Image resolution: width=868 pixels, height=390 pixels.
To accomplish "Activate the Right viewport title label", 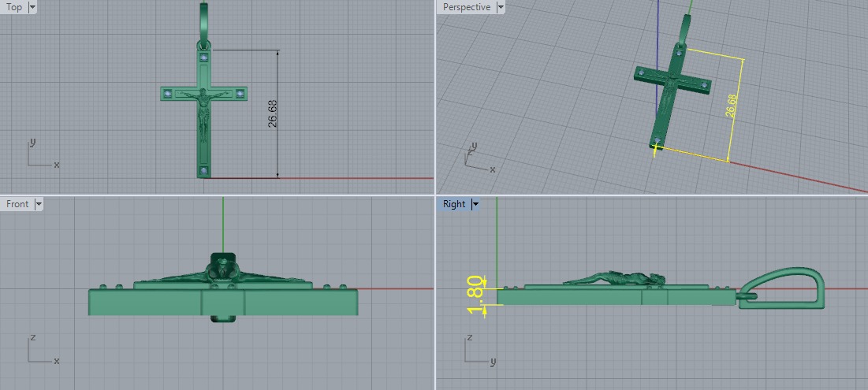I will pyautogui.click(x=454, y=204).
